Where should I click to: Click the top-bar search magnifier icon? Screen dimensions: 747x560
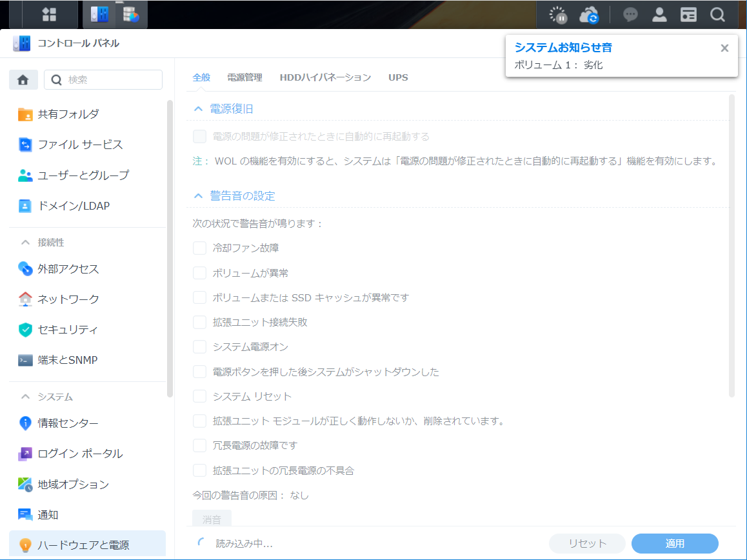click(717, 15)
